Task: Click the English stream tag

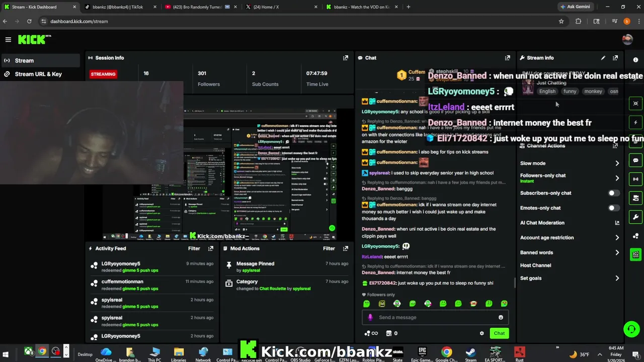Action: point(547,92)
